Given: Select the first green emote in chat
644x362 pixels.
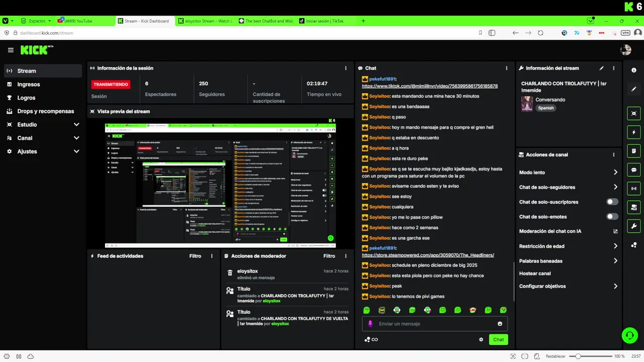Looking at the screenshot, I should tap(366, 310).
